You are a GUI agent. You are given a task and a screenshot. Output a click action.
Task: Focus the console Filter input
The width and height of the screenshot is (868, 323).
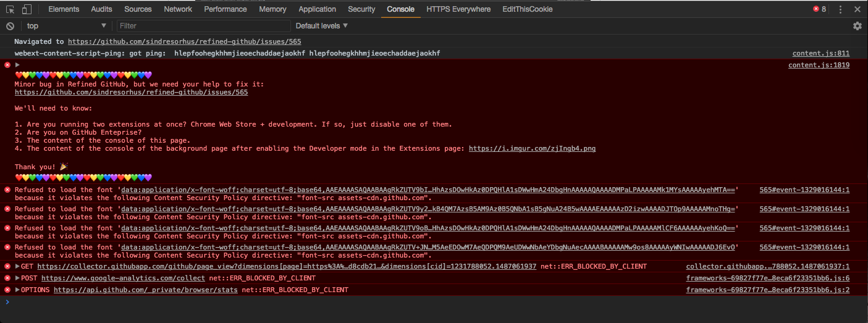[203, 26]
